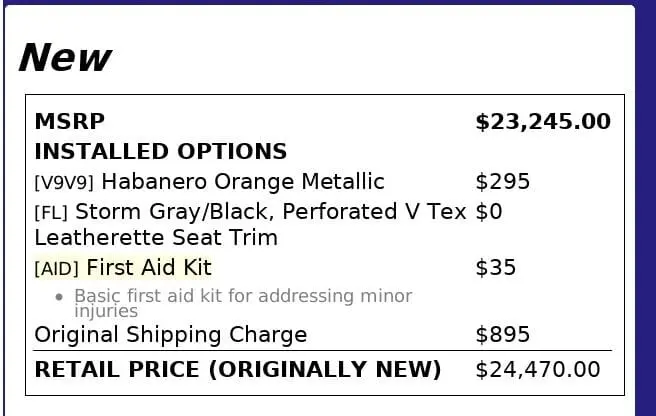Open the highlighted First Aid Kit option
656x416 pixels.
(x=149, y=268)
